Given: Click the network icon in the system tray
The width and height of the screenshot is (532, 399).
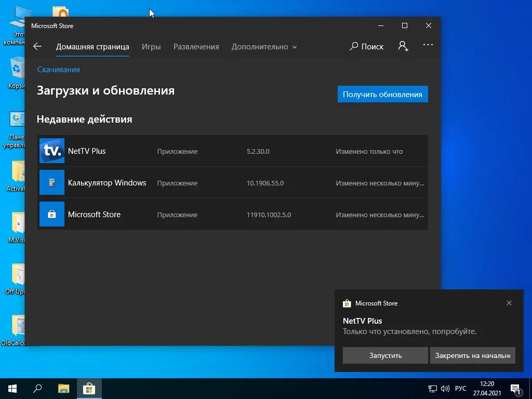Looking at the screenshot, I should pyautogui.click(x=432, y=388).
